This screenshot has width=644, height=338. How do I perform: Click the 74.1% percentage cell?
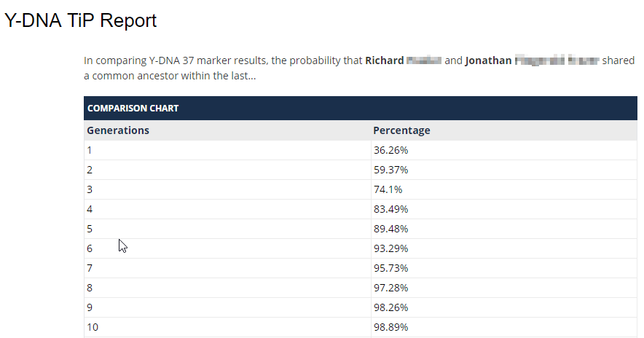coord(388,189)
